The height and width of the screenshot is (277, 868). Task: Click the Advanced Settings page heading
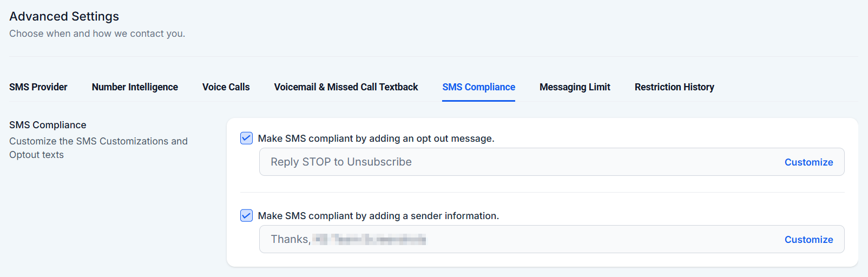point(64,16)
